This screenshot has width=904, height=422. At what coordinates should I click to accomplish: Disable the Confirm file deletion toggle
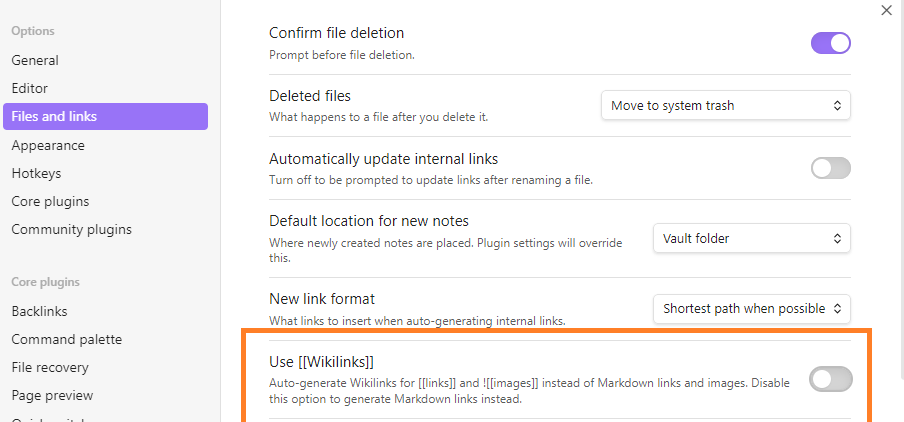click(831, 43)
